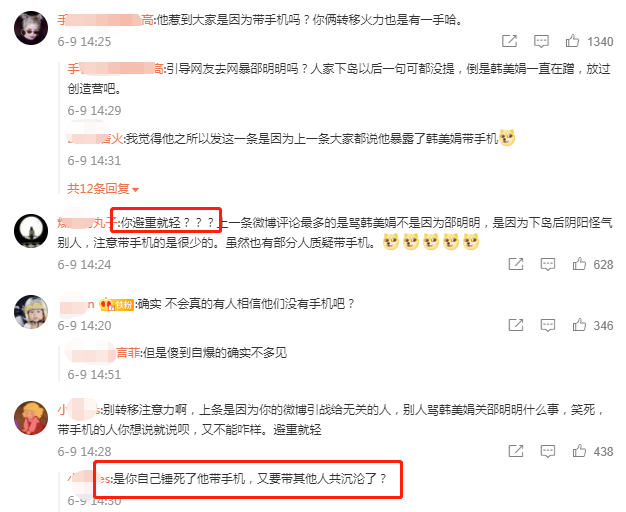Viewport: 626px width, 512px height.
Task: Open replies on the 1340-like comment
Action: (x=541, y=41)
